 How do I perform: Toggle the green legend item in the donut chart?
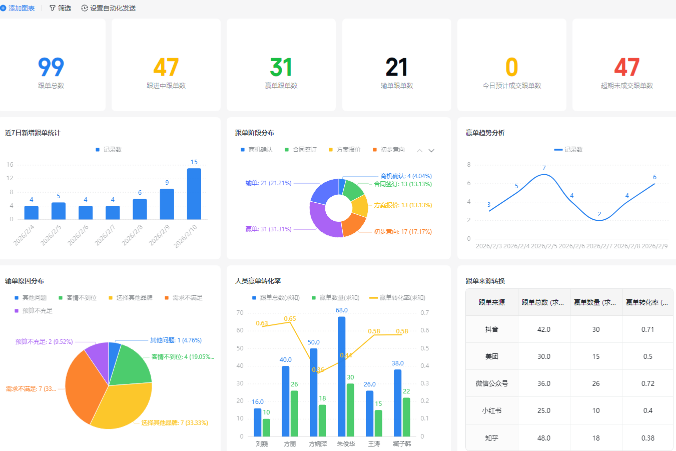[x=300, y=150]
